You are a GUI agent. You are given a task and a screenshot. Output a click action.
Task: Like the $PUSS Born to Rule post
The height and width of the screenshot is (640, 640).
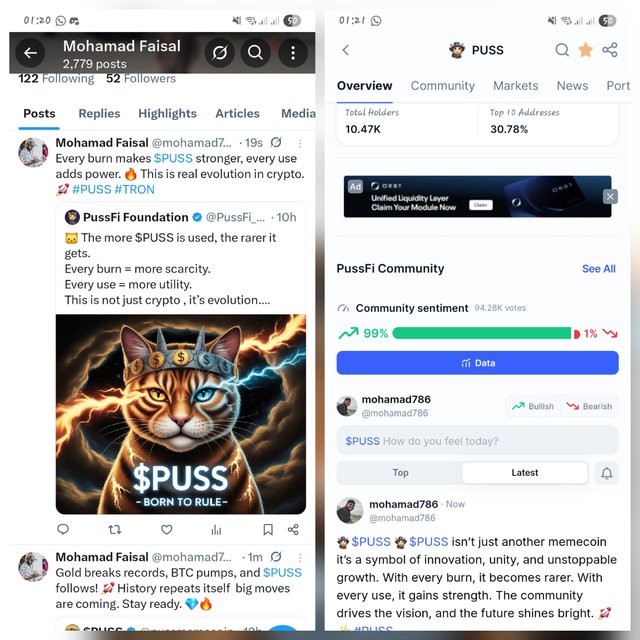click(167, 530)
